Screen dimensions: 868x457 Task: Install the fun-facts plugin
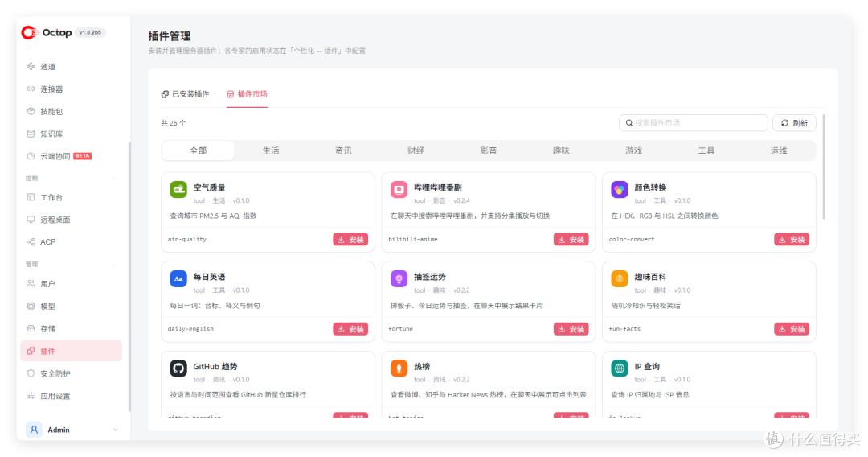pos(792,329)
